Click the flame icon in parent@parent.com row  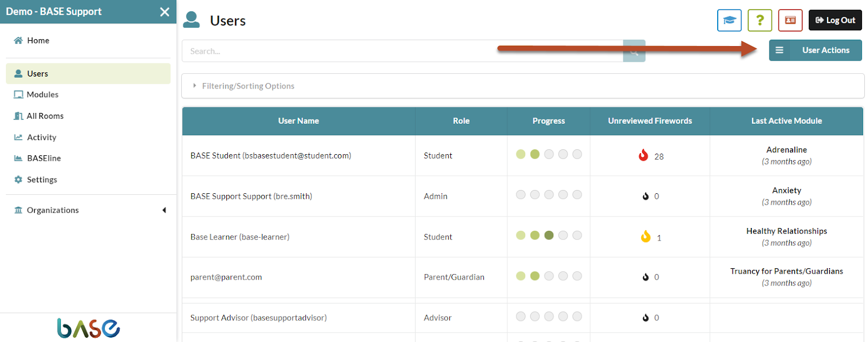pos(646,277)
